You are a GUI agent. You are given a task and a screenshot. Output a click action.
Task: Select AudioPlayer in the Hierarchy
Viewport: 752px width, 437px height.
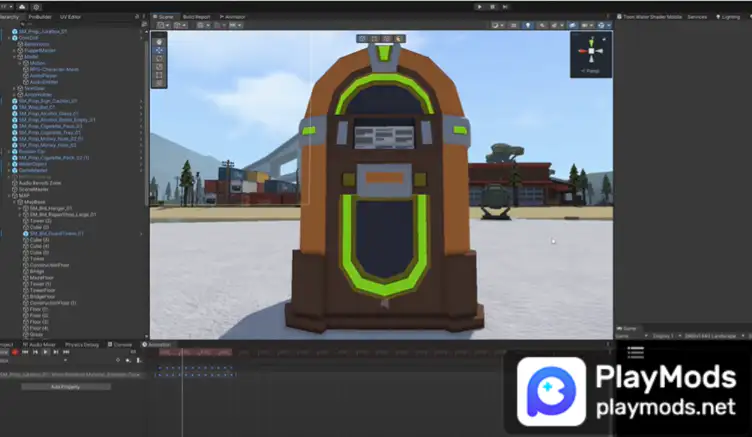[x=43, y=75]
